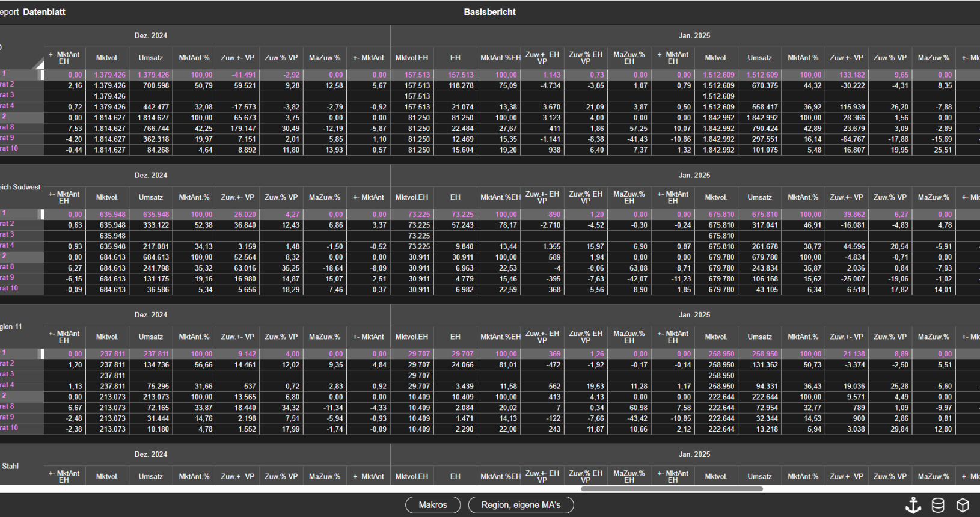Select the cell with value 442.477
Viewport: 980px width, 517px height.
151,107
